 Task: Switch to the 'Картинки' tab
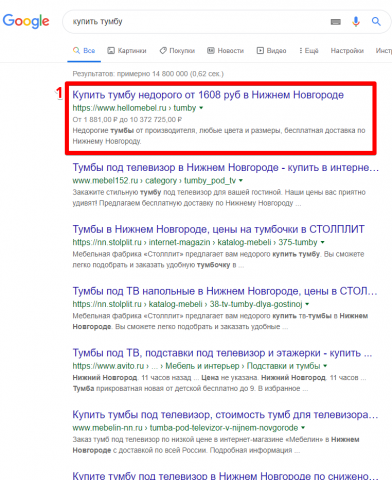(x=127, y=51)
